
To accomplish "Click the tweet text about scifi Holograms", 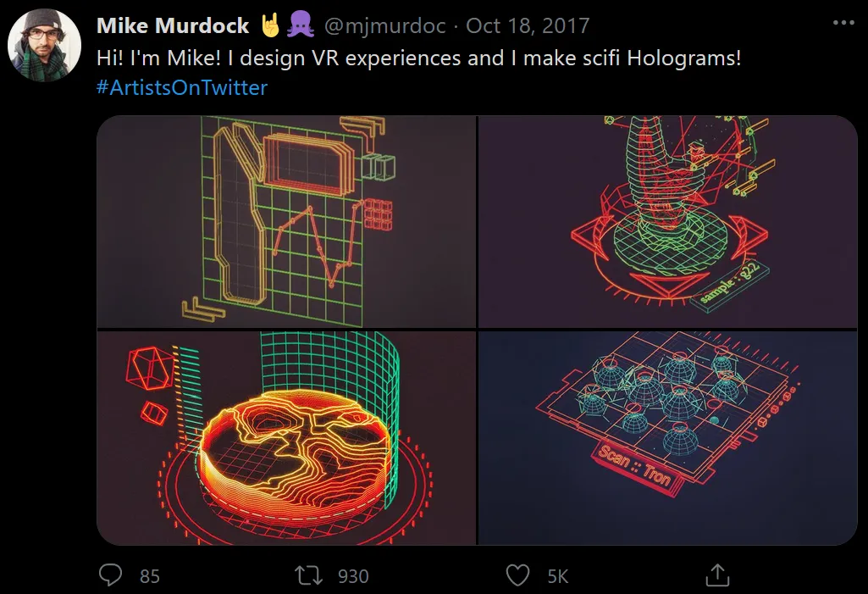I will [x=418, y=58].
